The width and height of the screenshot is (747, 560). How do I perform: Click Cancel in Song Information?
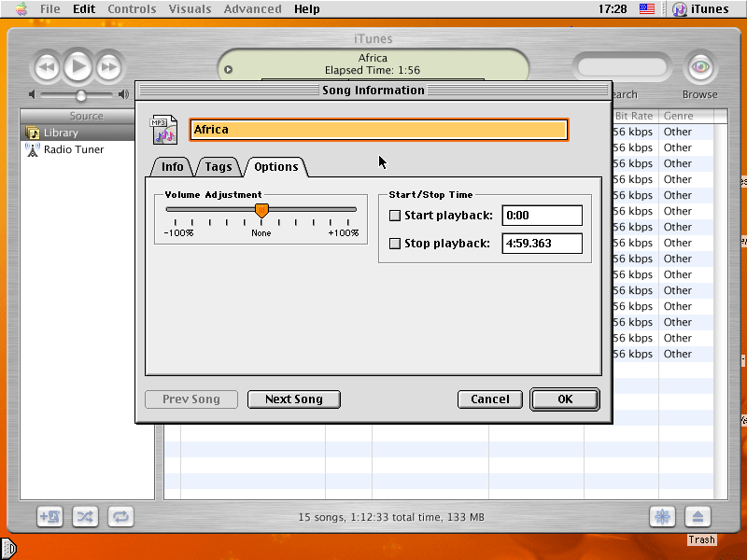[x=489, y=399]
